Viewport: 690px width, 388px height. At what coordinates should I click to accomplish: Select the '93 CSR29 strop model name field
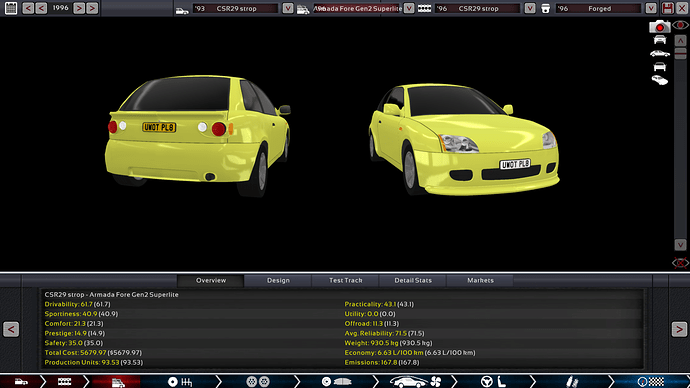click(235, 8)
